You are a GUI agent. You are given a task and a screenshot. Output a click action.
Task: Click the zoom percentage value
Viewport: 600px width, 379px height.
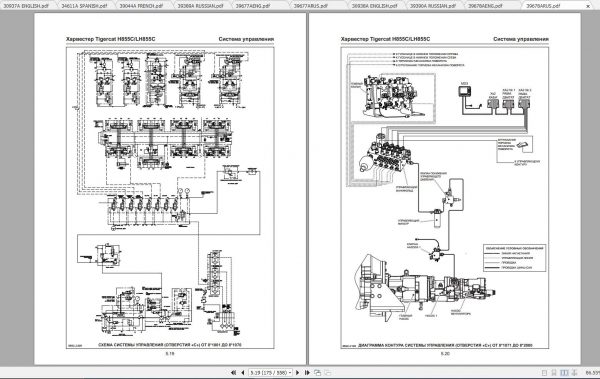coord(592,373)
